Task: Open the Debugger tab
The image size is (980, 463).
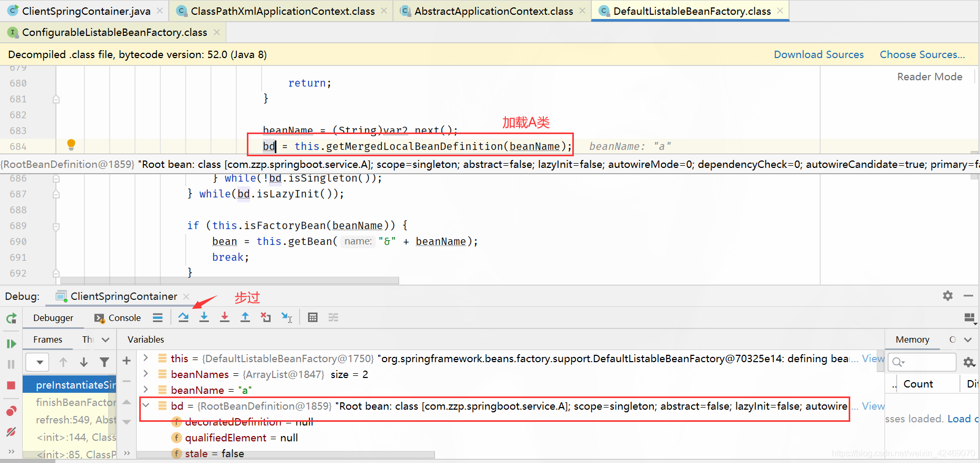Action: 53,318
